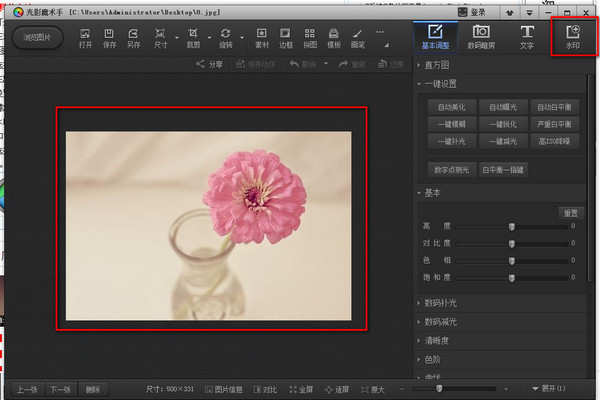The image size is (600, 400).
Task: Click the 保存 (Save) toolbar icon
Action: coord(110,38)
